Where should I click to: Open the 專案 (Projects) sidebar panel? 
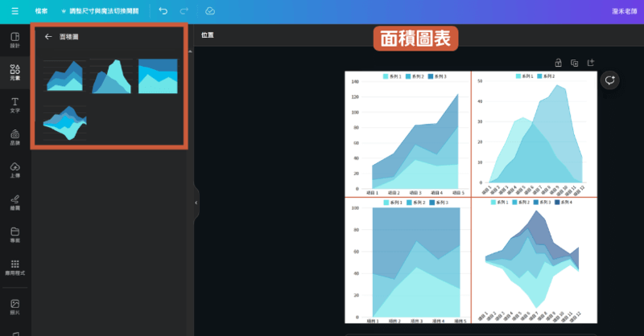[x=14, y=235]
